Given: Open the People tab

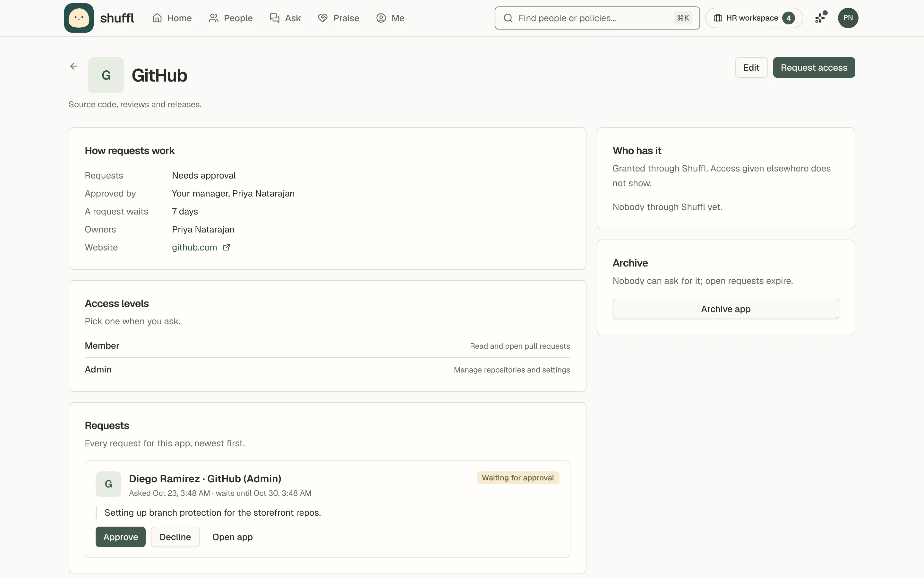Looking at the screenshot, I should click(231, 18).
